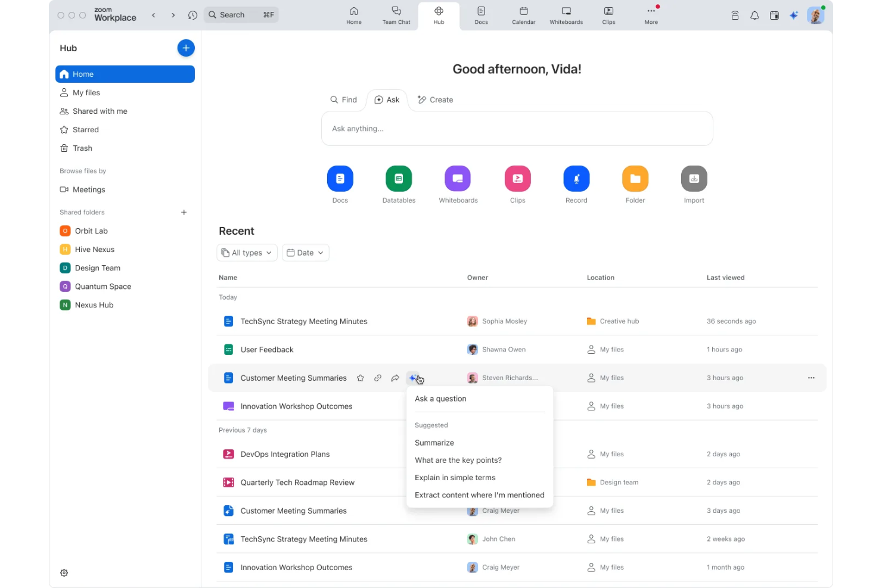Type in the Ask anything field
Screen dimensions: 882x588
pyautogui.click(x=517, y=129)
